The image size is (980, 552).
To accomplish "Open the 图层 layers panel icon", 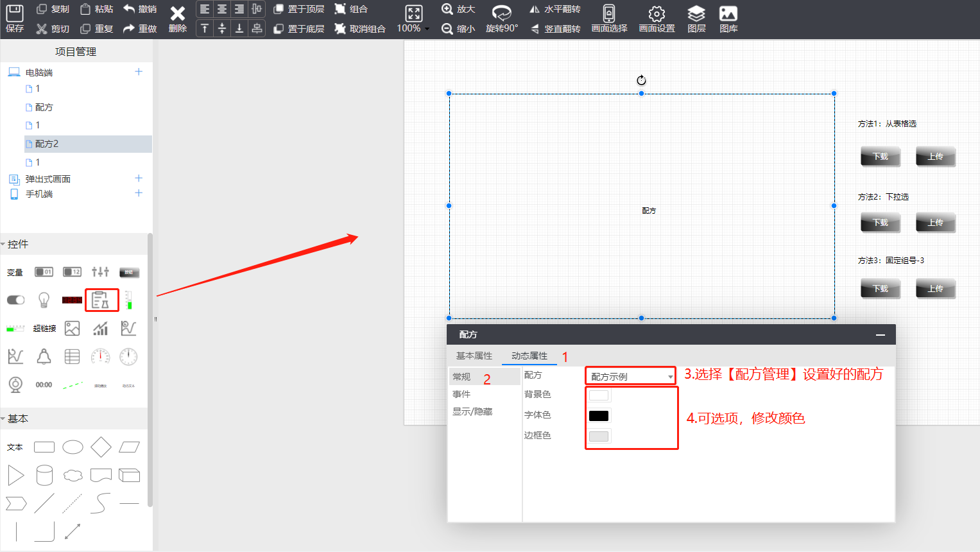I will (696, 19).
